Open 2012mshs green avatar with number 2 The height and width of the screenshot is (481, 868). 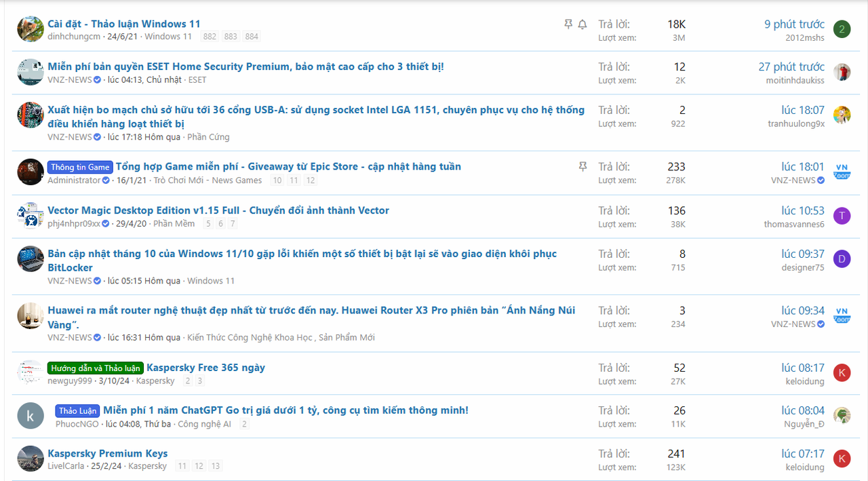842,29
